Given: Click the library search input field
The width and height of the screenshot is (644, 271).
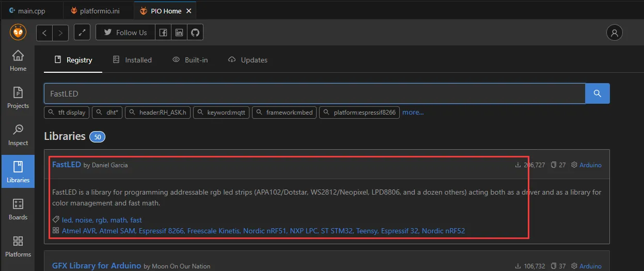Looking at the screenshot, I should pos(315,93).
